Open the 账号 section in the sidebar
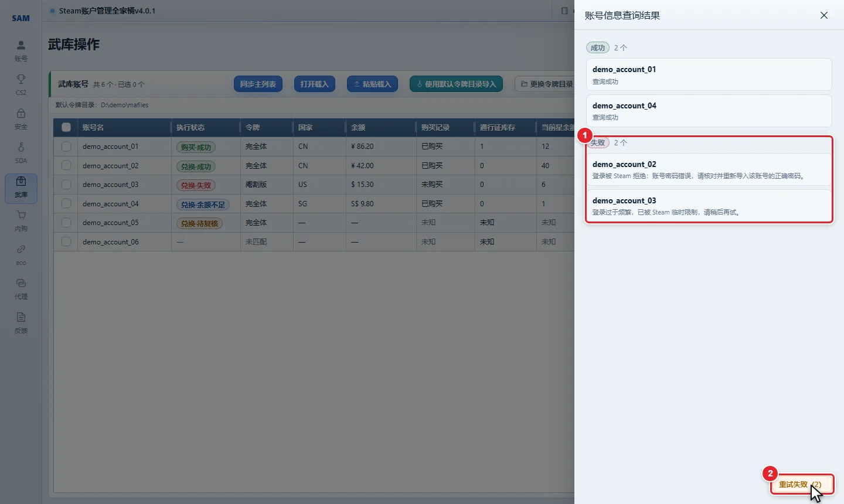This screenshot has width=844, height=504. (x=21, y=51)
